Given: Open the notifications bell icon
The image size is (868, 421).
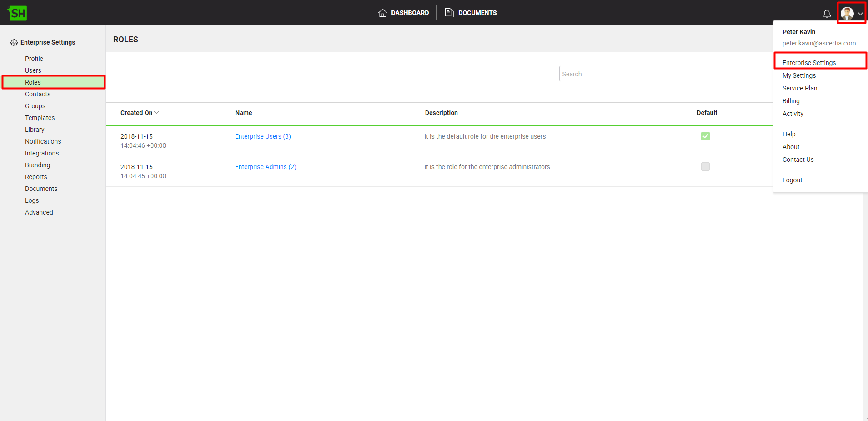Looking at the screenshot, I should [x=827, y=14].
